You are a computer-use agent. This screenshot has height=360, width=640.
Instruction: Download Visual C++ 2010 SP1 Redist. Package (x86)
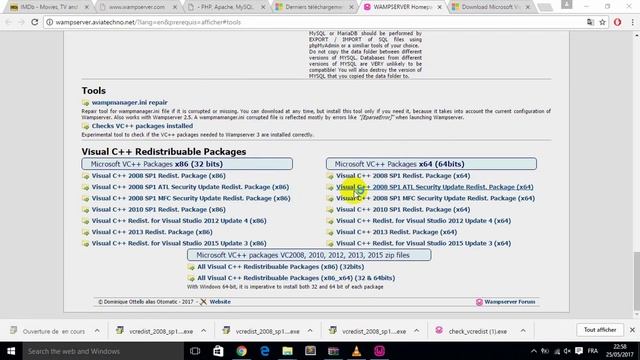tap(158, 209)
